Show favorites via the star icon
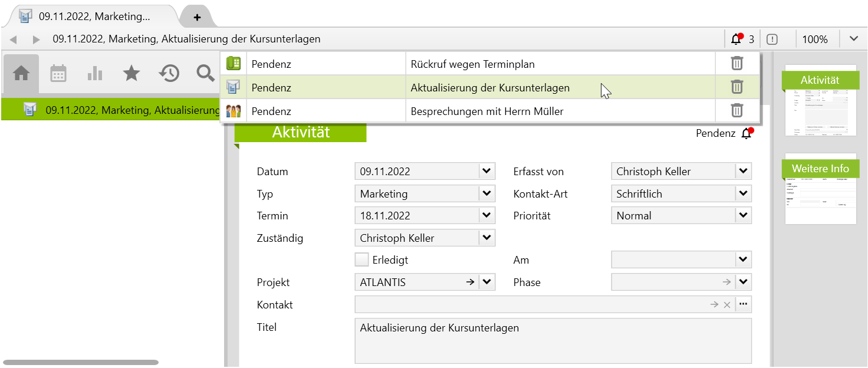This screenshot has height=368, width=868. (131, 74)
